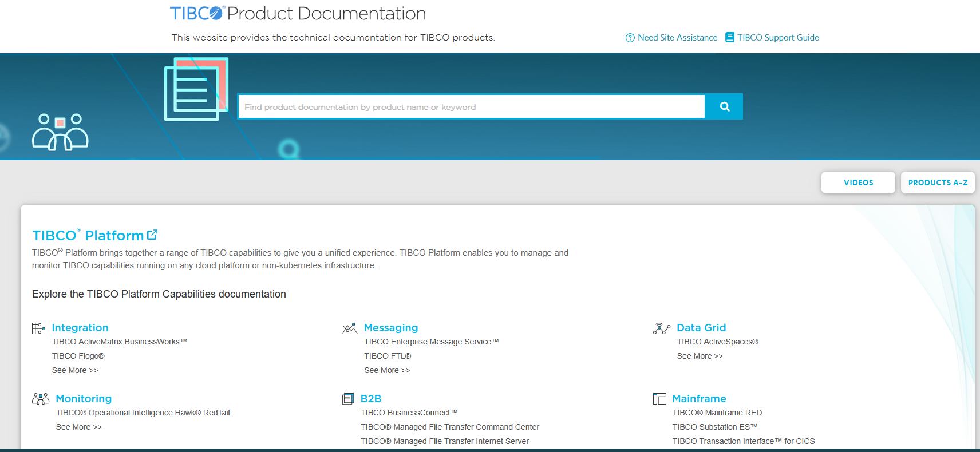Viewport: 980px width, 452px height.
Task: Click the Integration category icon
Action: [x=38, y=328]
